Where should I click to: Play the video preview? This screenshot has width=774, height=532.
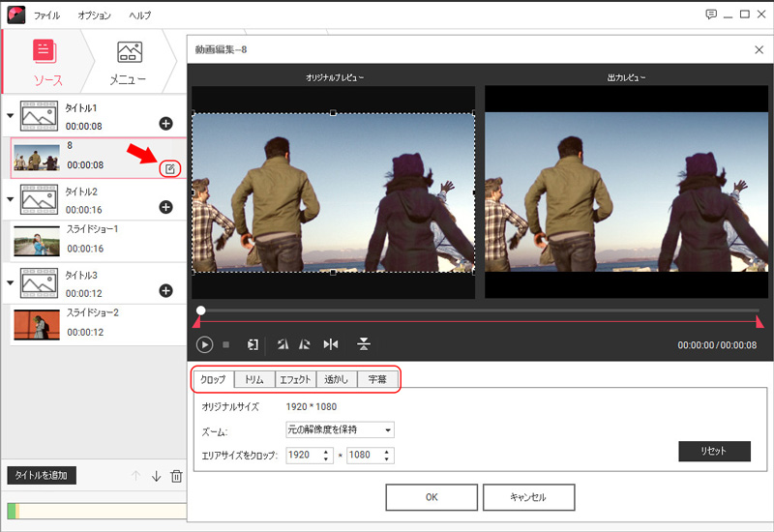coord(204,344)
